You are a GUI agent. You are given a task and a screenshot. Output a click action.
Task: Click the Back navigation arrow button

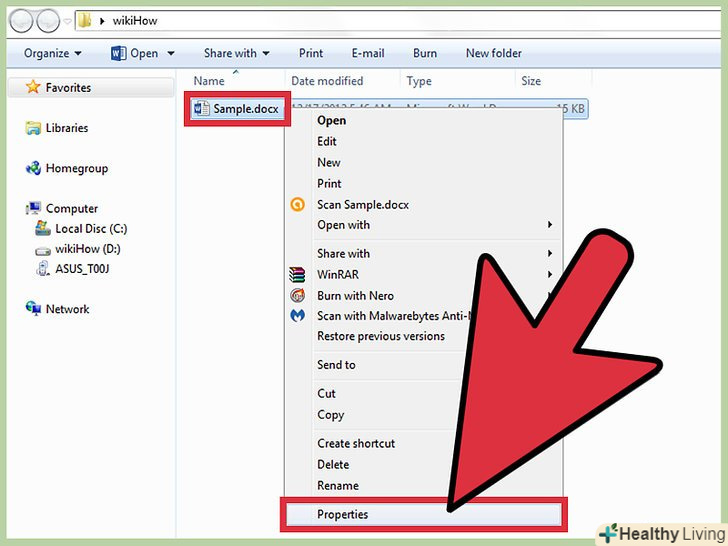click(x=21, y=21)
